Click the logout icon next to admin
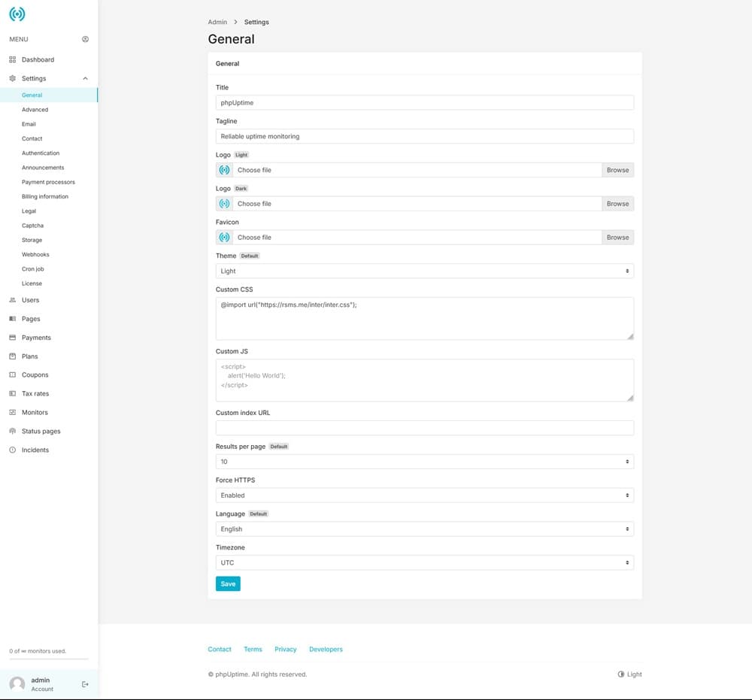The image size is (752, 700). click(85, 684)
